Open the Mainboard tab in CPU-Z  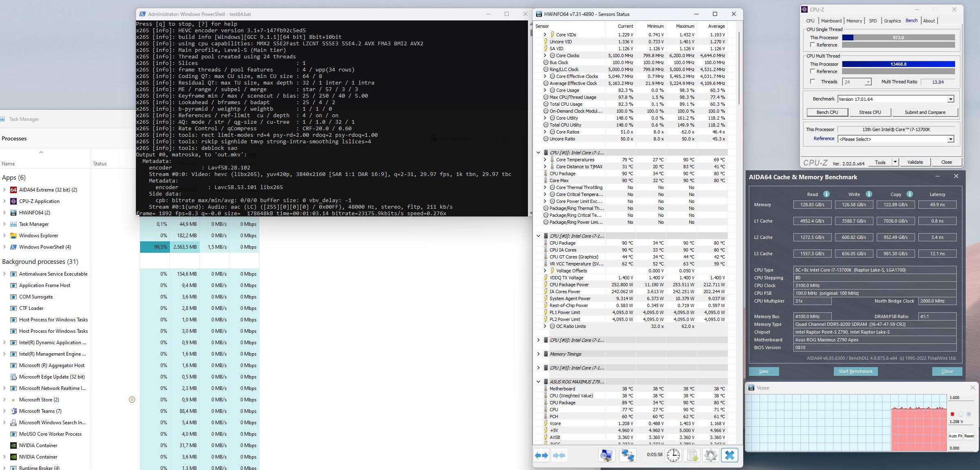831,21
